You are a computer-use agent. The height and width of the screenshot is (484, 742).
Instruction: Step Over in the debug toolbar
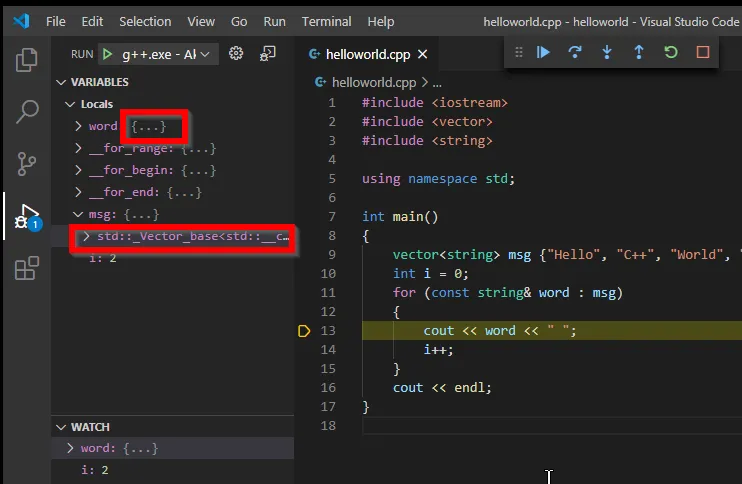(x=575, y=52)
